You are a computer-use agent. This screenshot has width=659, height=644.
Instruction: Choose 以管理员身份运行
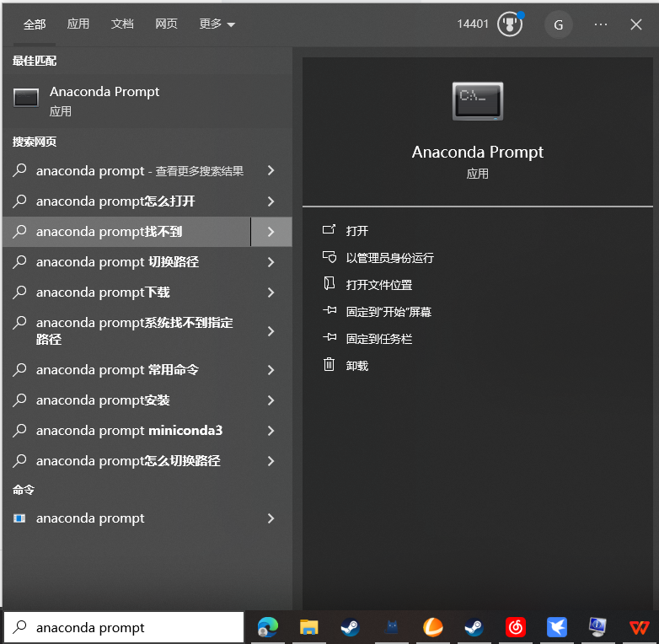[x=389, y=258]
